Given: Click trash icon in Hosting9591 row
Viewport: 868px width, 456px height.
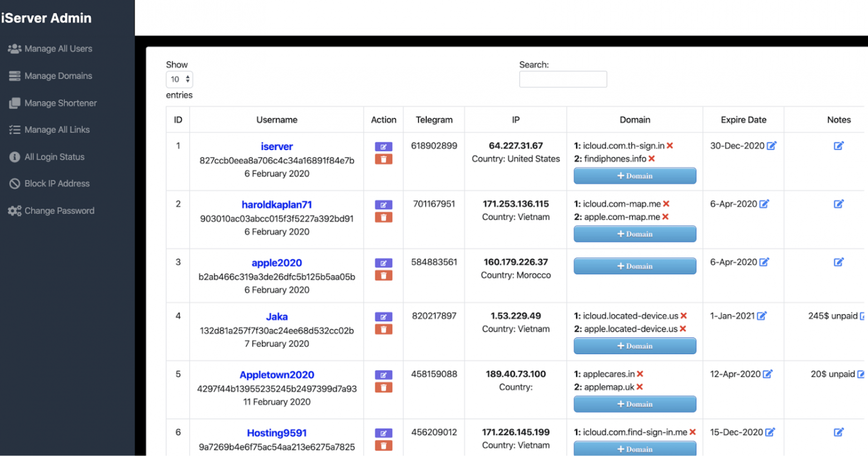Looking at the screenshot, I should [383, 445].
